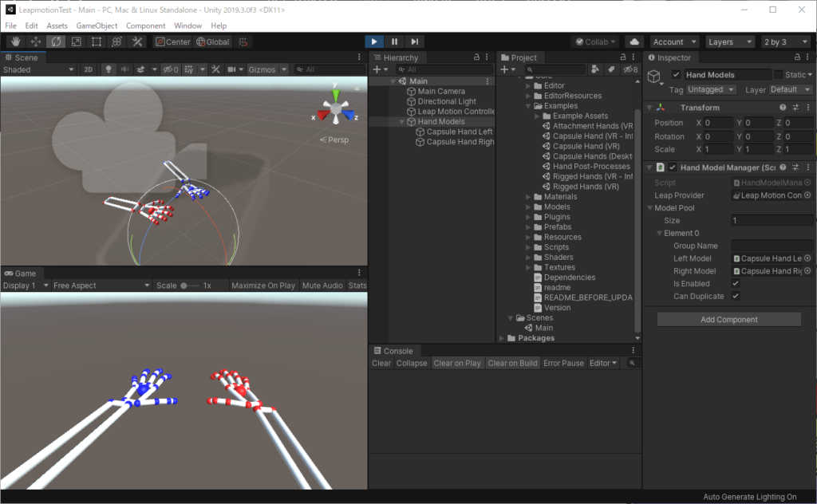Open Hierarchy create plus menu
817x504 pixels.
point(381,69)
